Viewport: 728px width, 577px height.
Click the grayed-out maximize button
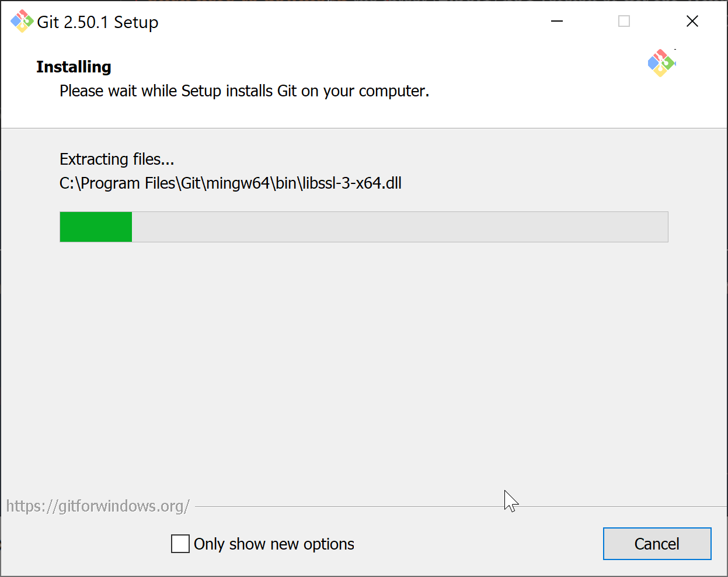[624, 22]
